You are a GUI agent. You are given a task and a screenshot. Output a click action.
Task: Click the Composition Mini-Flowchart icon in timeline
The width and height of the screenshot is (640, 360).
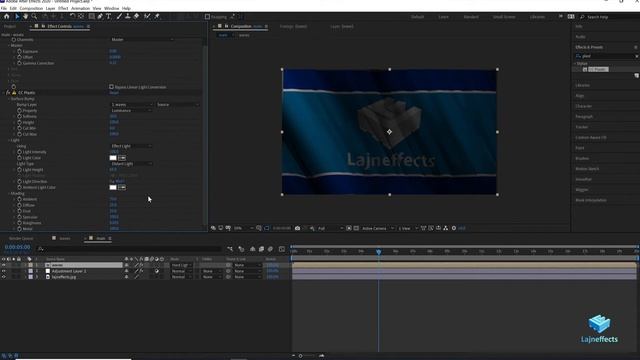tap(230, 249)
